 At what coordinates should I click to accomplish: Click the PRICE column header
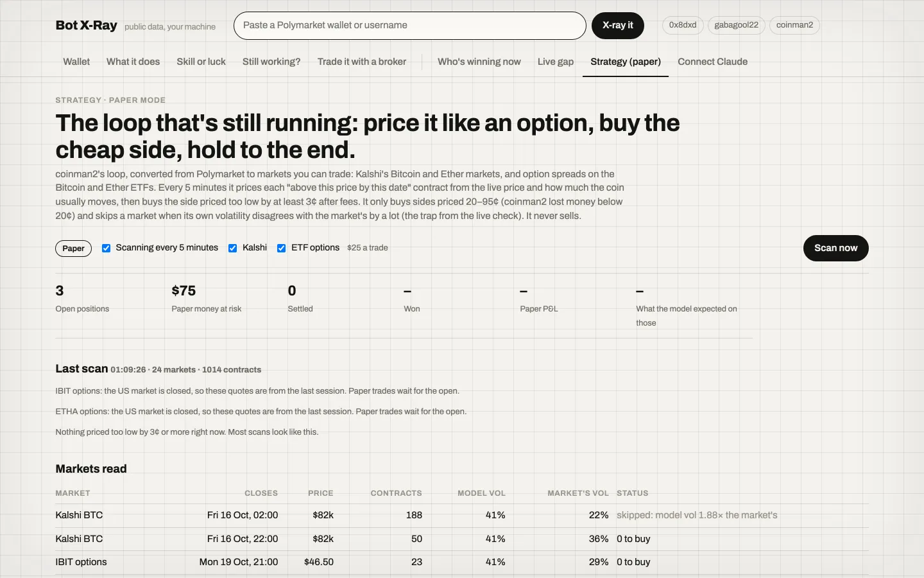tap(321, 493)
